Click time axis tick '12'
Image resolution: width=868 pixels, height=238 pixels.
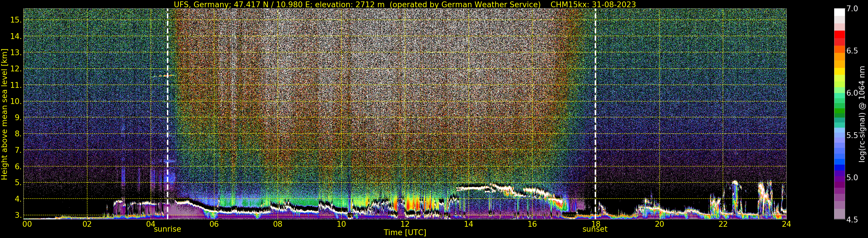(405, 224)
